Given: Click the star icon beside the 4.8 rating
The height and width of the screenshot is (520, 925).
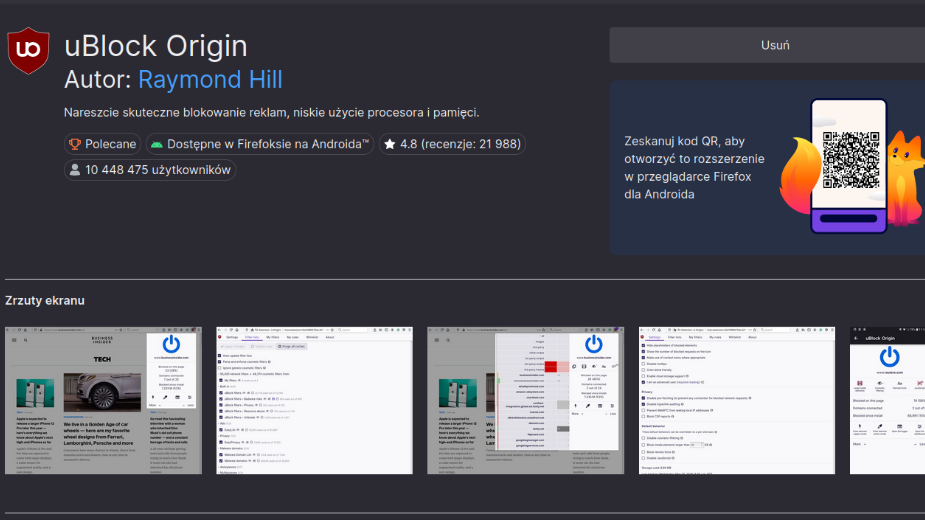Looking at the screenshot, I should point(389,144).
